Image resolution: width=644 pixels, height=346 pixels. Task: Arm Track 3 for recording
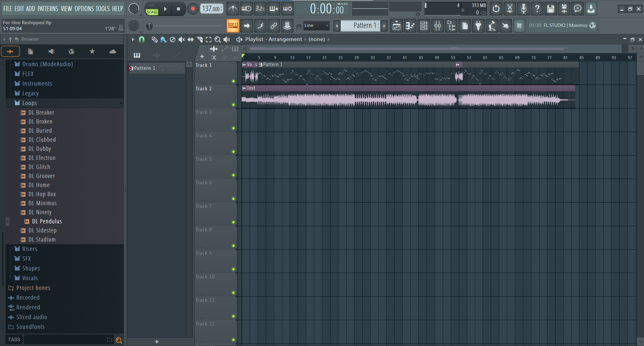coord(233,128)
